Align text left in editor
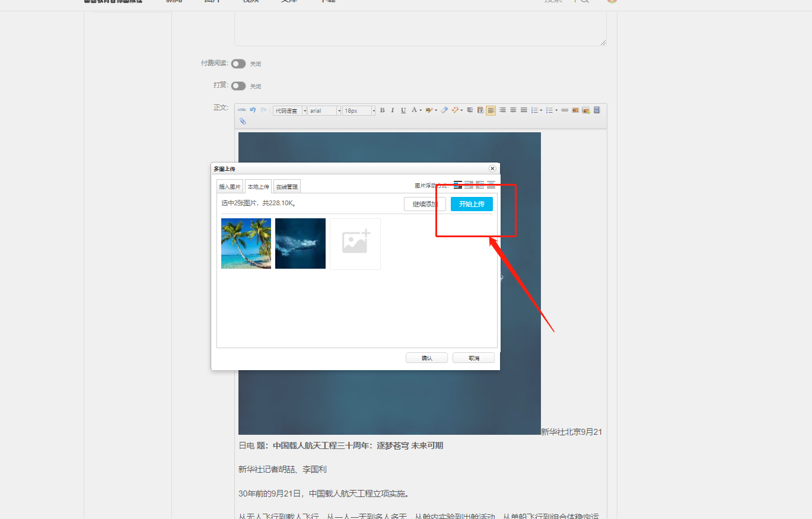The image size is (812, 519). (x=491, y=110)
